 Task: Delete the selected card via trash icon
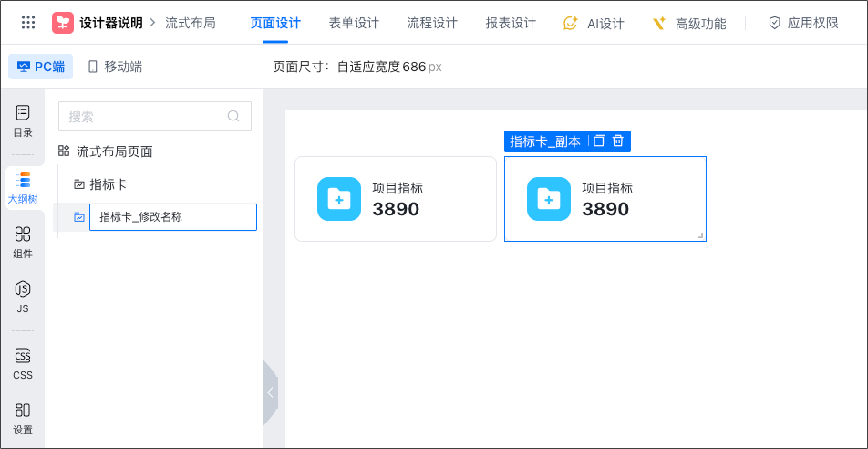coord(618,141)
